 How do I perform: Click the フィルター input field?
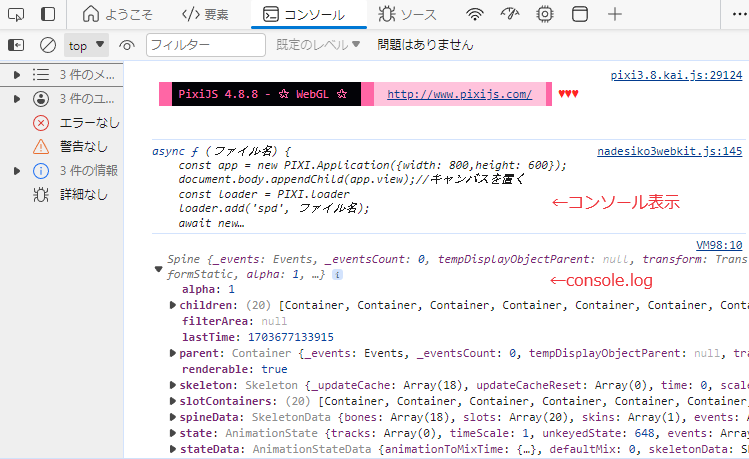[205, 45]
